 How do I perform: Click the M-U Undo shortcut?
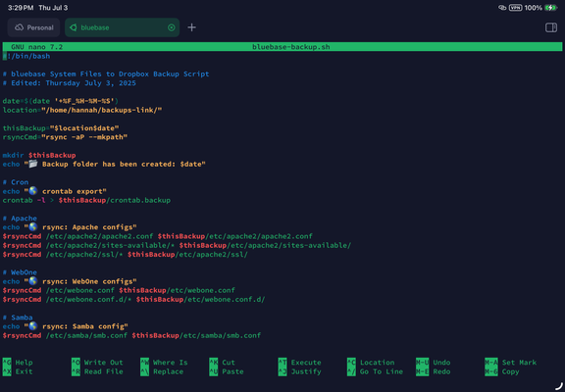(434, 363)
